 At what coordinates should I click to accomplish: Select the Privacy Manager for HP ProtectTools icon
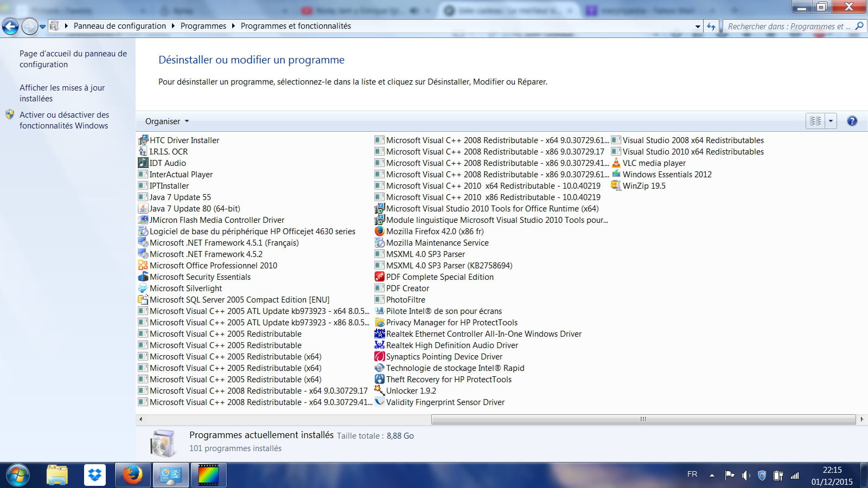[x=380, y=322]
